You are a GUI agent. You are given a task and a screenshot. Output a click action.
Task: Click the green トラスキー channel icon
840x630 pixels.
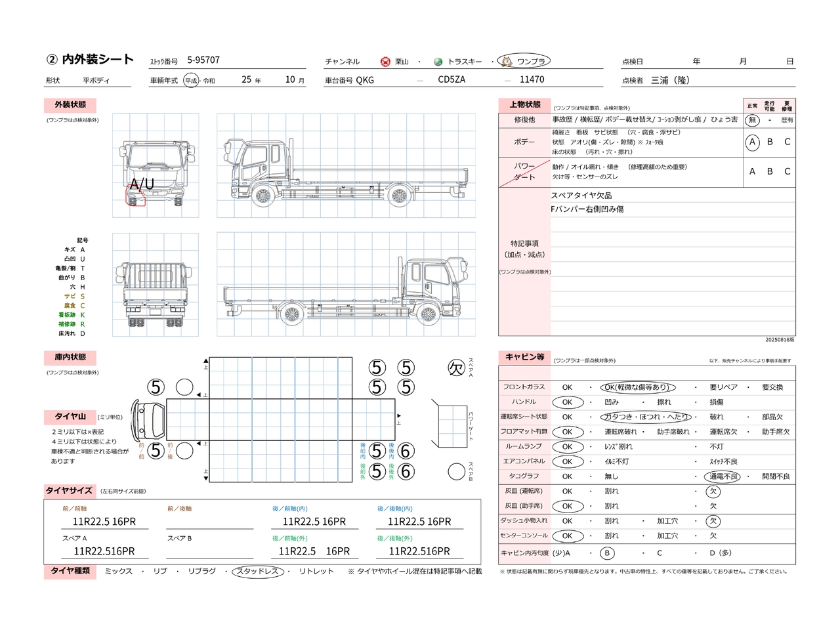(438, 62)
